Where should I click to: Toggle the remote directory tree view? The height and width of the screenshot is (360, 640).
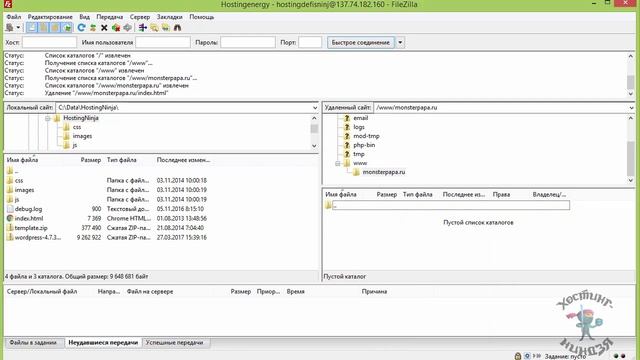click(55, 28)
